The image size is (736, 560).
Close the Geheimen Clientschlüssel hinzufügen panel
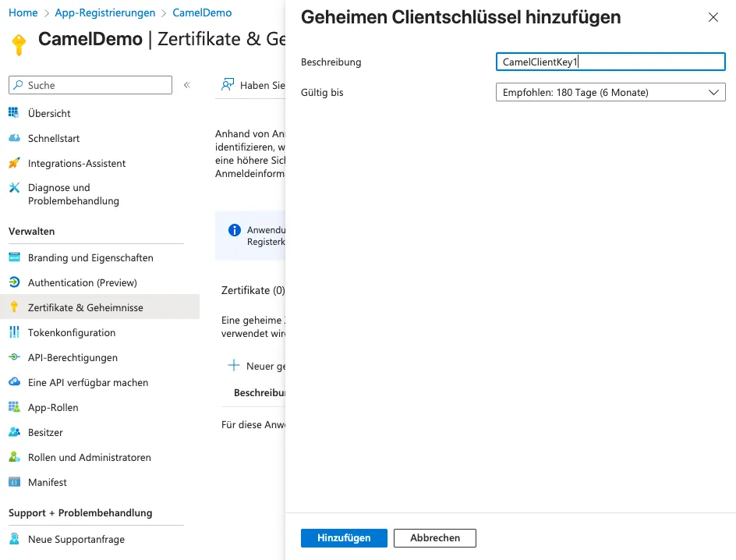coord(713,17)
